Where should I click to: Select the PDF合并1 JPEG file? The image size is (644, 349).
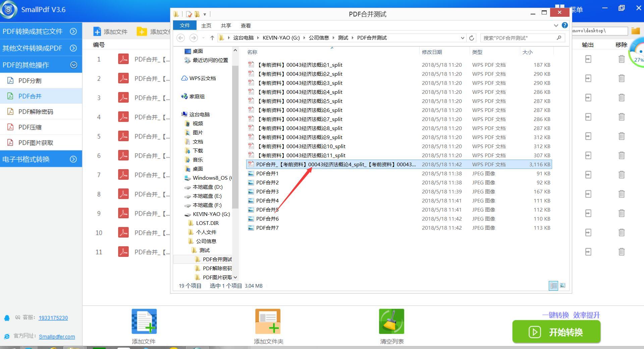(267, 173)
